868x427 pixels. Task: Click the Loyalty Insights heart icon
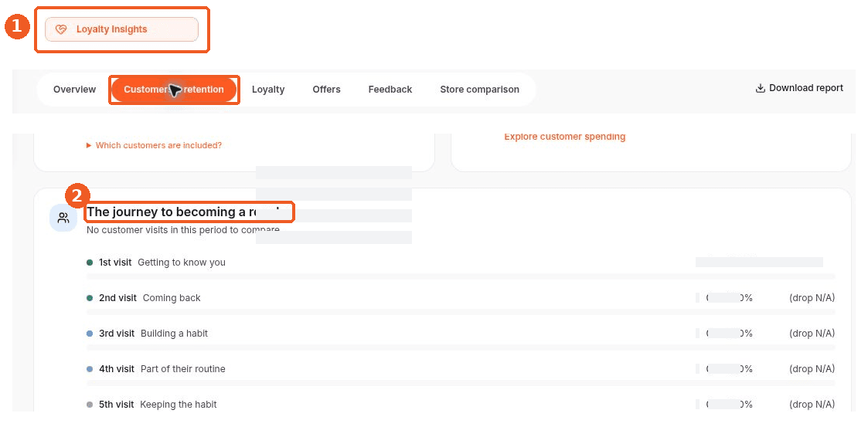[x=61, y=30]
